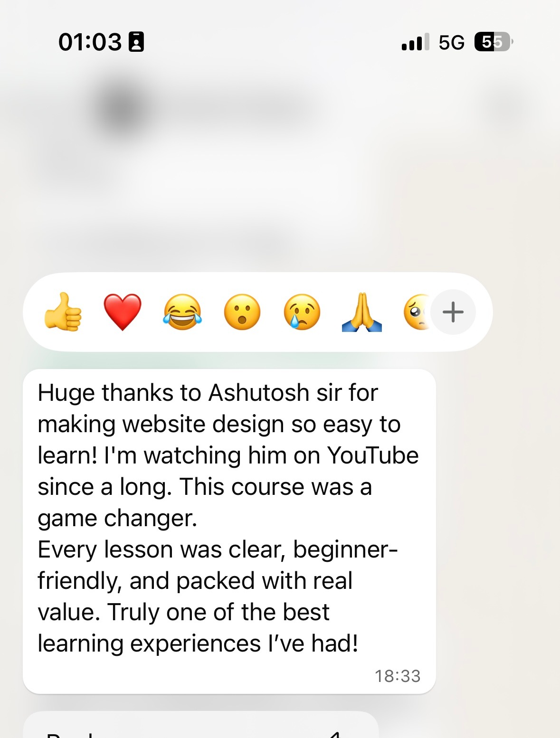
Task: Select the surprised face emoji reaction
Action: [242, 312]
